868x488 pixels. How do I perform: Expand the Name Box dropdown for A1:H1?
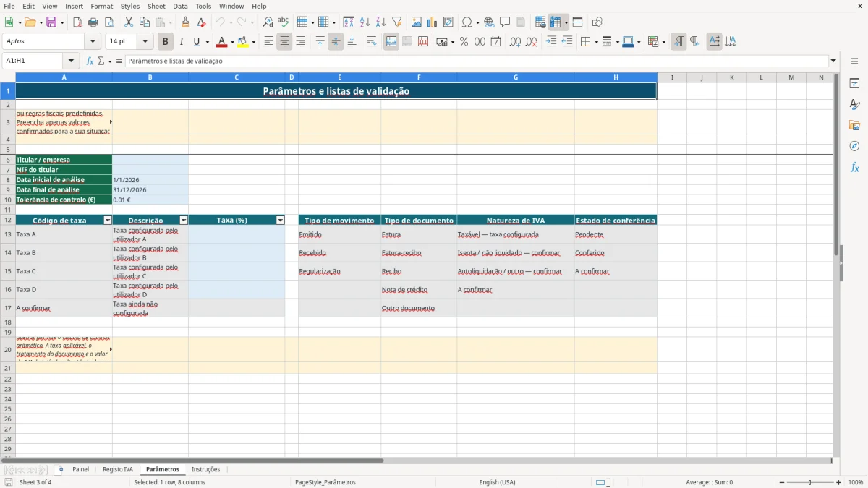click(71, 61)
